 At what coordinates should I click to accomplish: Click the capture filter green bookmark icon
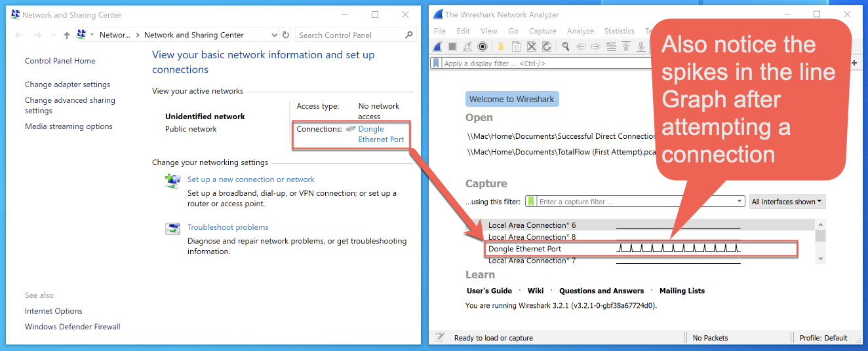[532, 202]
